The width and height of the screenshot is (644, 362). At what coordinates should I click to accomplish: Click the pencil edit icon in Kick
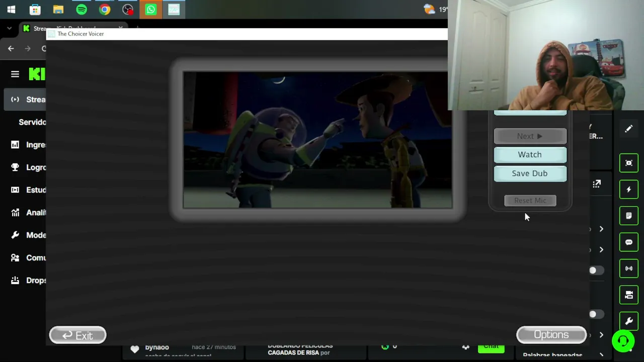(629, 129)
